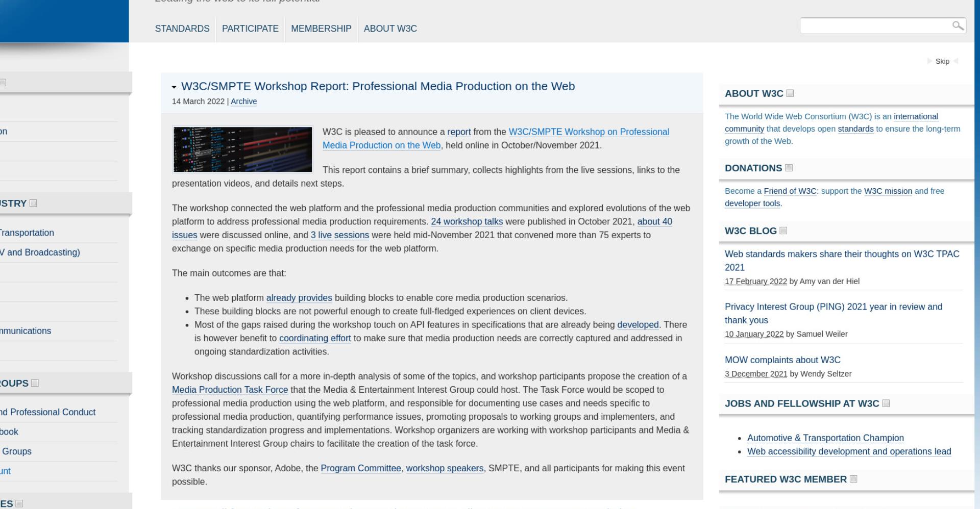The width and height of the screenshot is (980, 509).
Task: Follow the 'already provides' link
Action: [x=299, y=298]
